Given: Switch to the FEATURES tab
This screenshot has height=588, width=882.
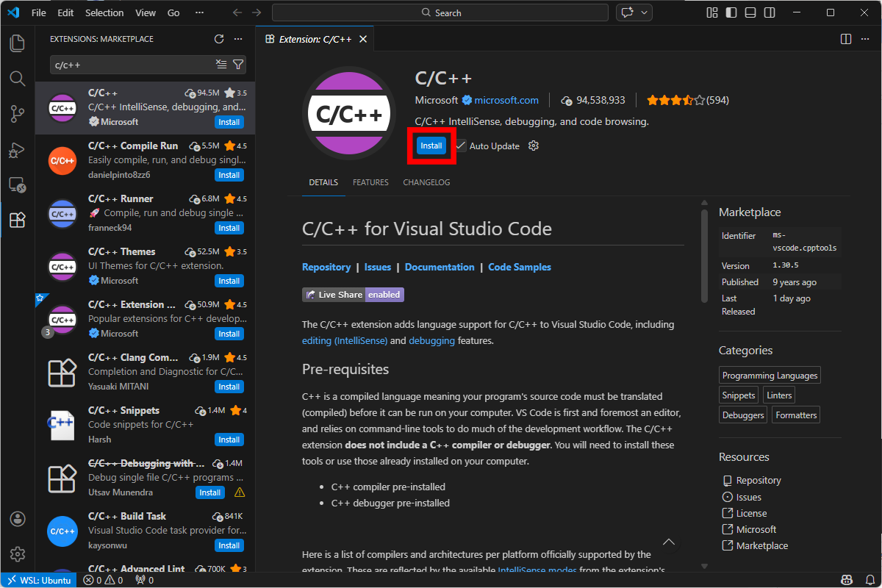Looking at the screenshot, I should pos(370,182).
